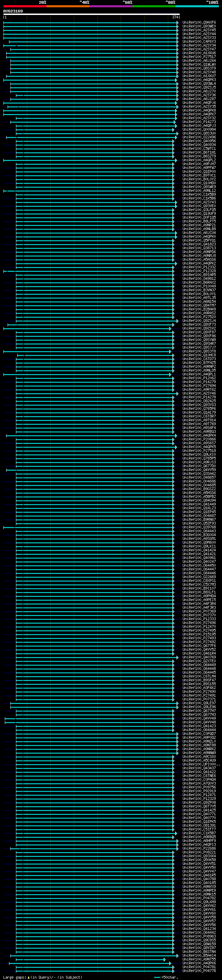Click the UniRef100_A8J287 label
The height and width of the screenshot is (980, 222).
click(199, 99)
